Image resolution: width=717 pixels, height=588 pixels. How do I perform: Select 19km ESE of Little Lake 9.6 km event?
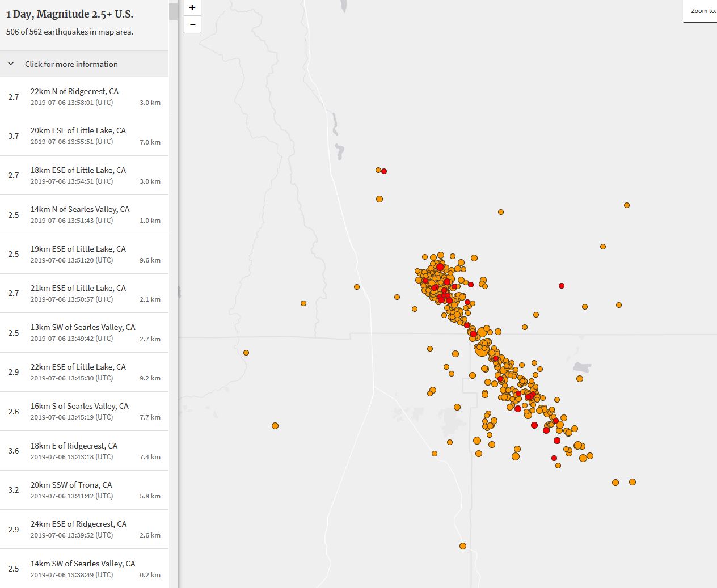pos(84,254)
